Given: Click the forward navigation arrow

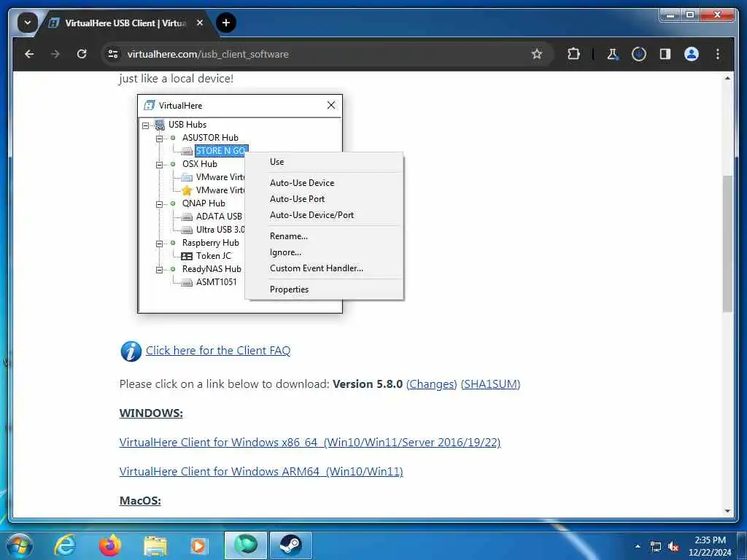Looking at the screenshot, I should point(55,54).
